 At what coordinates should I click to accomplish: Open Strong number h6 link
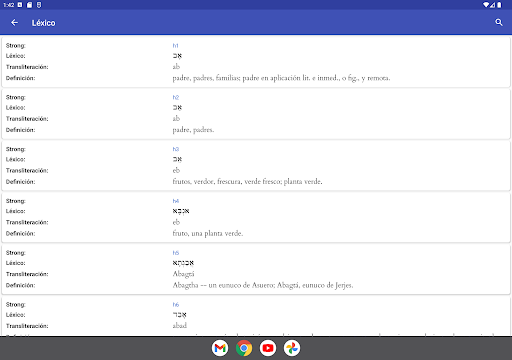click(176, 304)
